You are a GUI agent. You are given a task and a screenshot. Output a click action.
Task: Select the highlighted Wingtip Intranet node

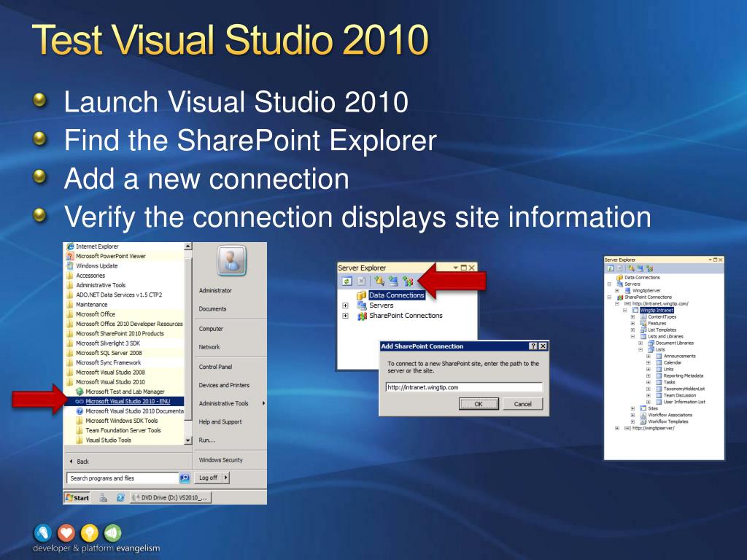click(x=657, y=310)
